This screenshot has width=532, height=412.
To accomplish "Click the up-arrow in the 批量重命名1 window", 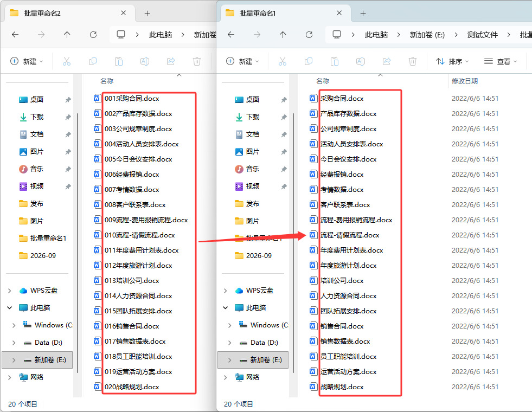I will tap(283, 35).
